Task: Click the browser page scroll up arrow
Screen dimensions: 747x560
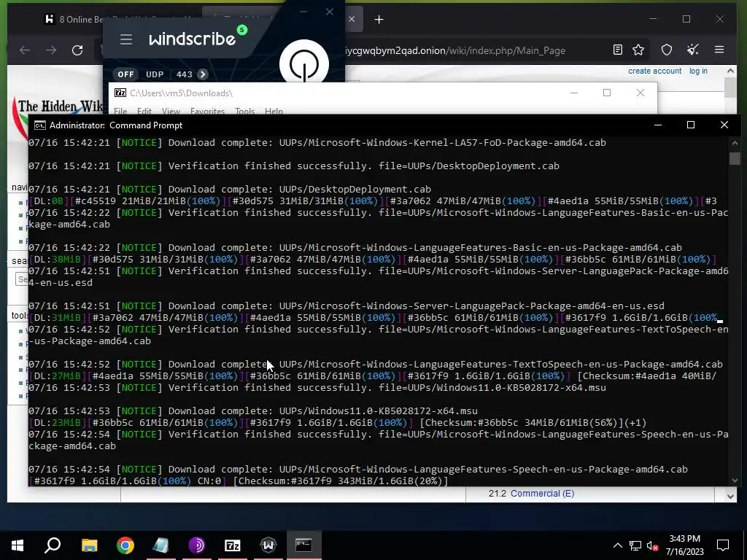Action: click(x=730, y=71)
